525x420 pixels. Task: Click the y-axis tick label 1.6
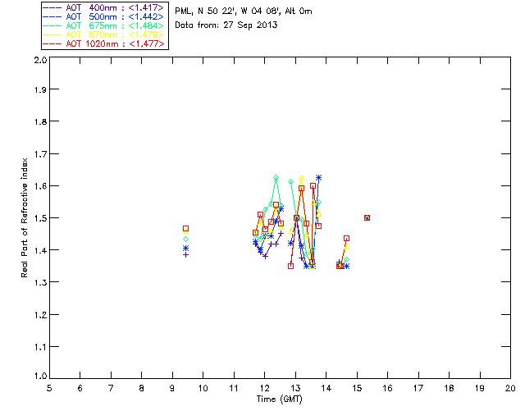(x=40, y=186)
